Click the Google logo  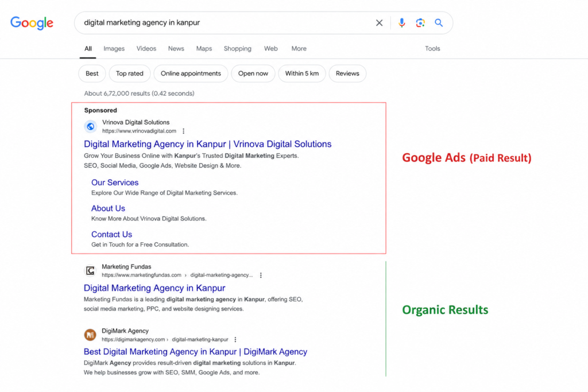[x=32, y=23]
